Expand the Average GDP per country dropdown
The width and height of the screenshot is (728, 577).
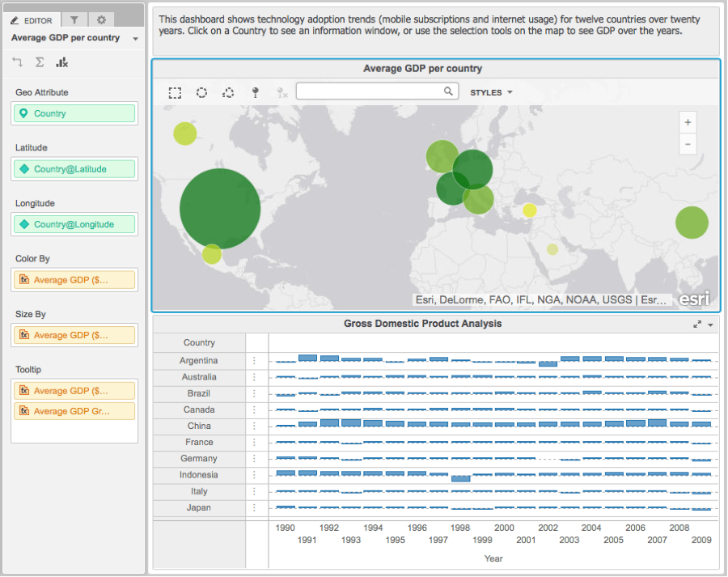(x=135, y=39)
